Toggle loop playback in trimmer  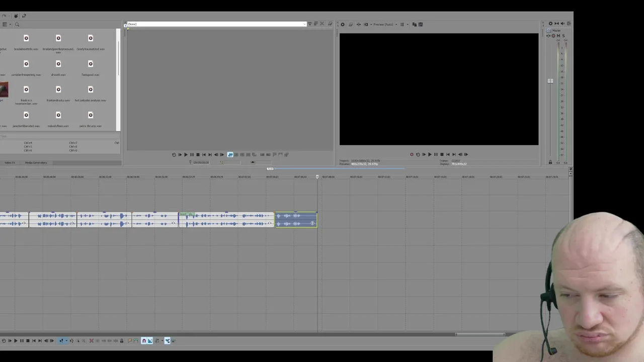[174, 155]
